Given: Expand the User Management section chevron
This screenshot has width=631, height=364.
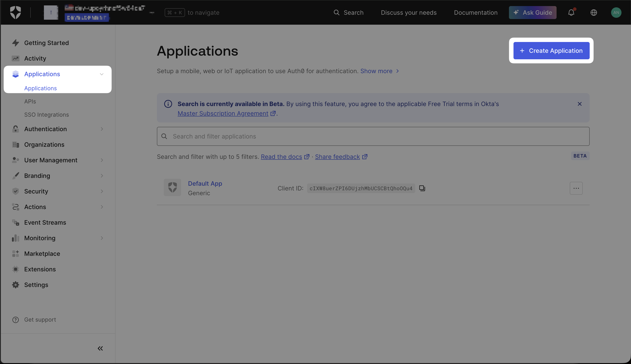Looking at the screenshot, I should tap(102, 160).
